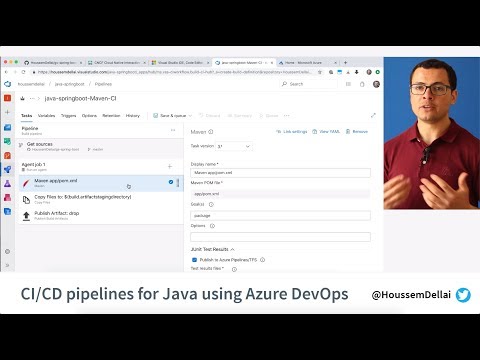Open Repos from the left sidebar
Viewport: 480px width, 360px height.
(7, 155)
